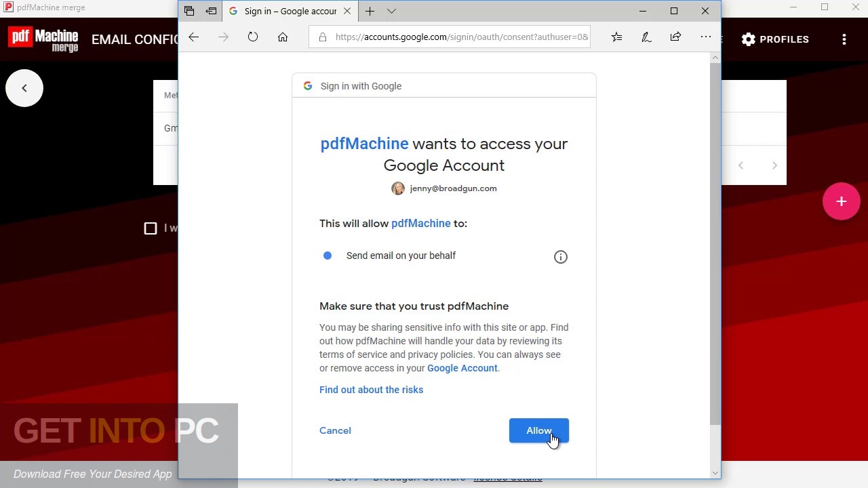Viewport: 868px width, 488px height.
Task: Allow pdfMachine access
Action: click(539, 430)
